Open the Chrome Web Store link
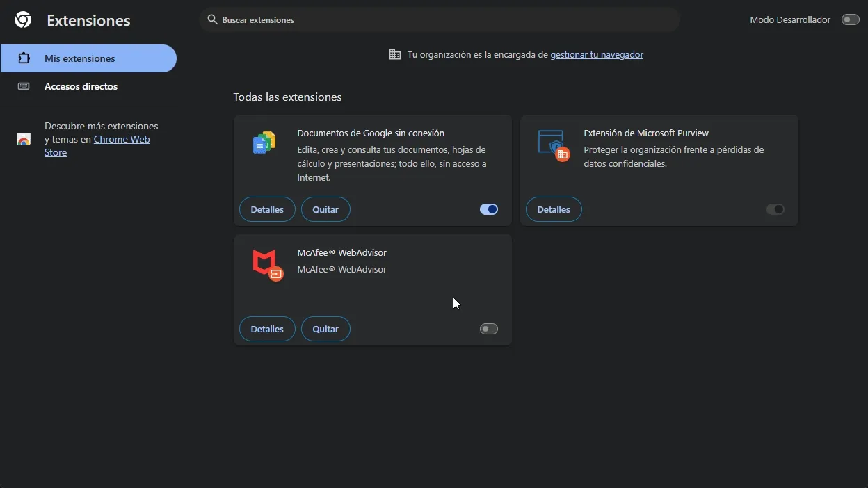 (x=122, y=139)
